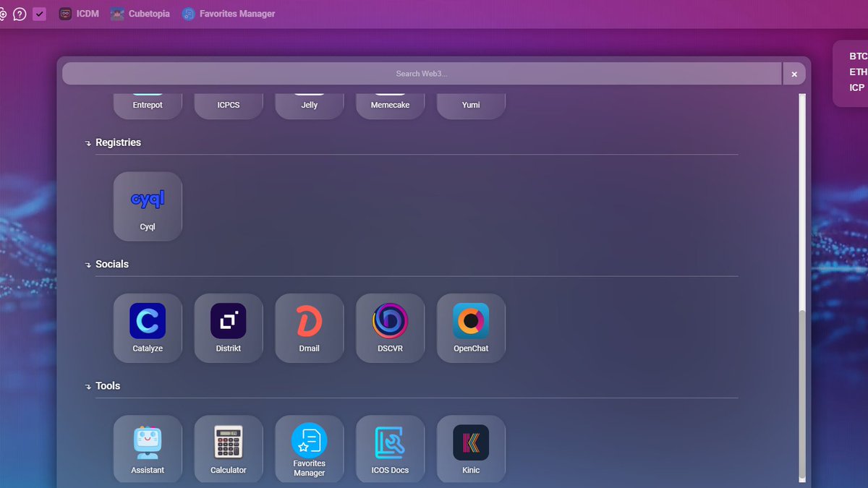This screenshot has height=488, width=868.
Task: Open the Cyql registry app
Action: click(x=148, y=206)
